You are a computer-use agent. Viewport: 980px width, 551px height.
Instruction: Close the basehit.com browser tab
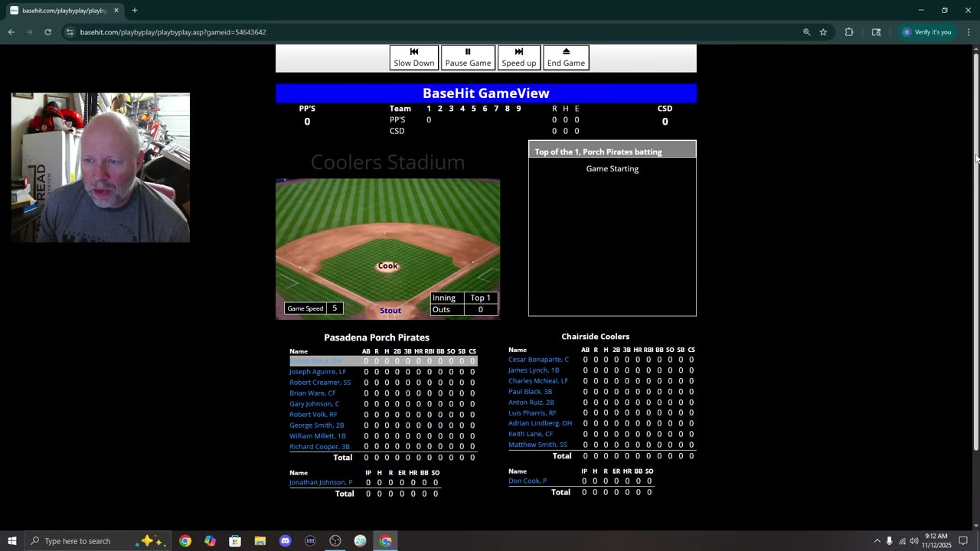(116, 11)
